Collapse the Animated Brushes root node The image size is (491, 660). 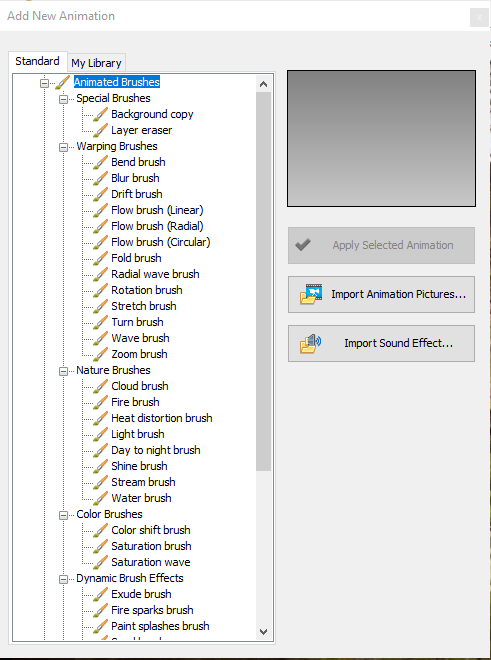tap(44, 83)
